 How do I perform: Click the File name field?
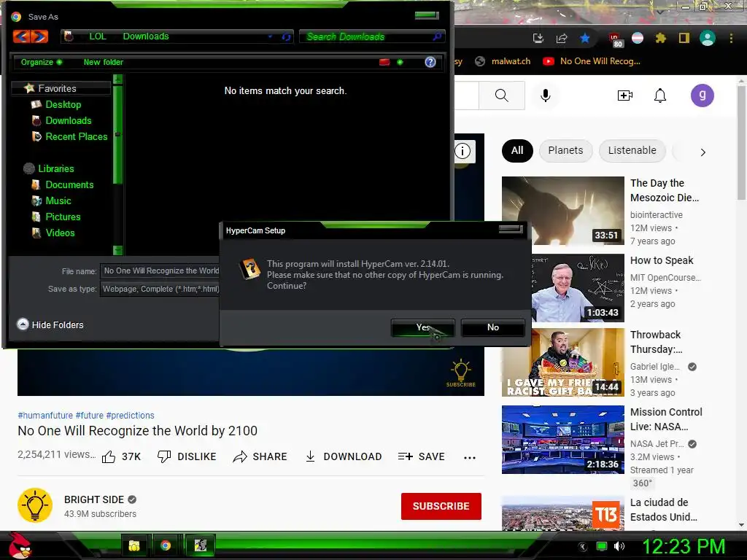click(160, 271)
